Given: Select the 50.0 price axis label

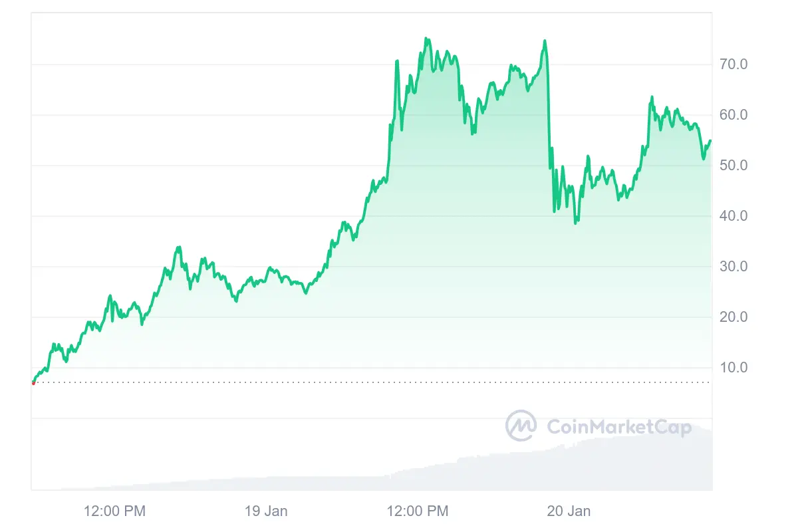Looking at the screenshot, I should pos(733,166).
